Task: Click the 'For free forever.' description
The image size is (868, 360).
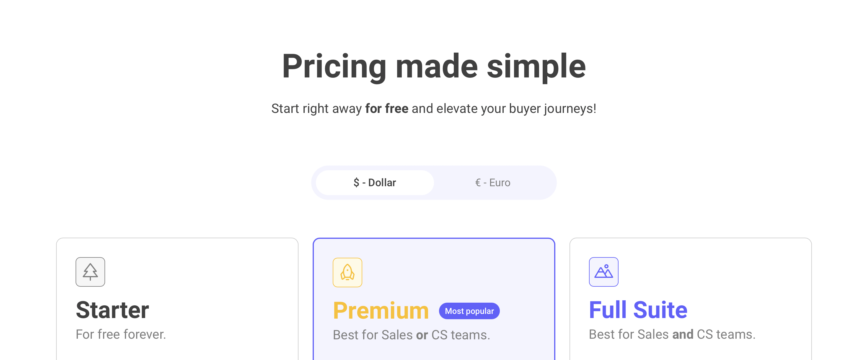Action: [121, 334]
